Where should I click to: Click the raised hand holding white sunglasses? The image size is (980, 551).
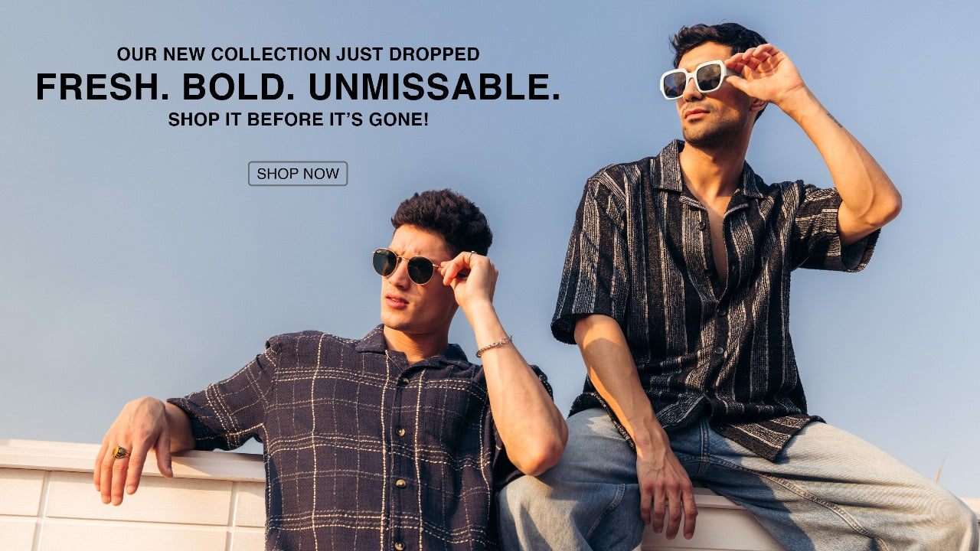click(x=764, y=74)
